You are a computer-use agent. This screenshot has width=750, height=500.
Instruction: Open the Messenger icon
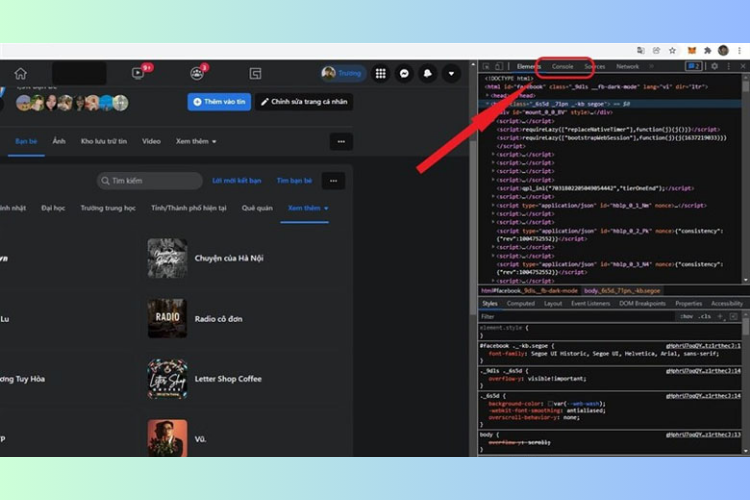[404, 73]
